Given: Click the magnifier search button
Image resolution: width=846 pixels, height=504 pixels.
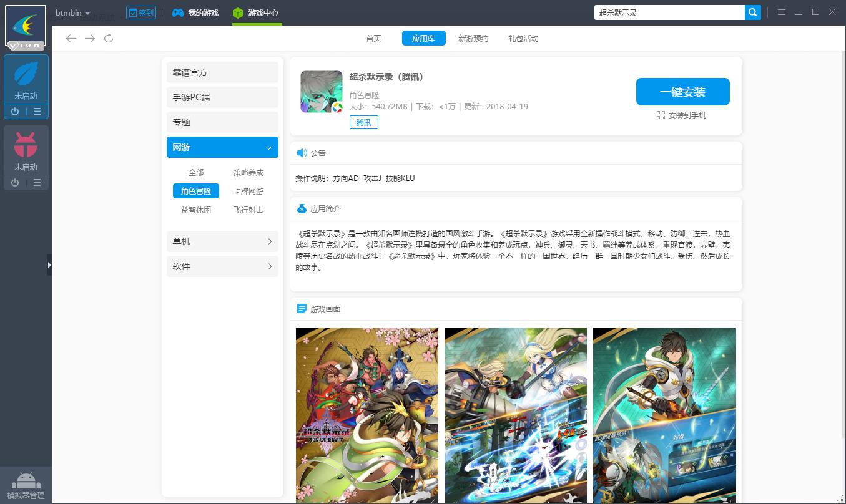Looking at the screenshot, I should click(753, 12).
